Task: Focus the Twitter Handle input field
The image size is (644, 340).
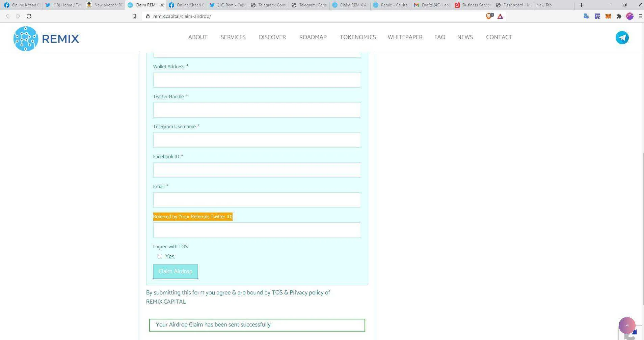Action: coord(257,110)
